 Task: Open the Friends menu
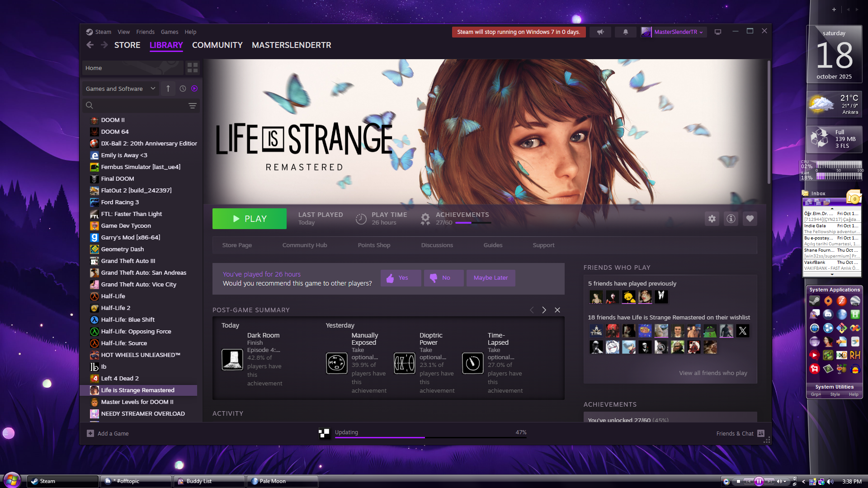145,32
